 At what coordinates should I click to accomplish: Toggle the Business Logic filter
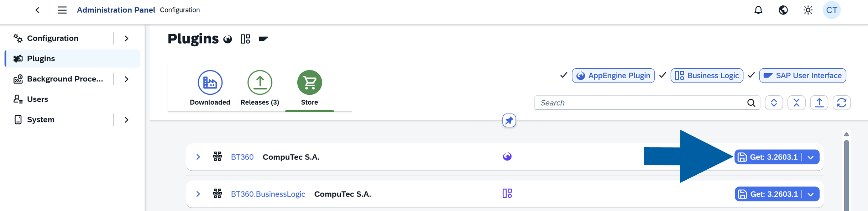(x=706, y=75)
